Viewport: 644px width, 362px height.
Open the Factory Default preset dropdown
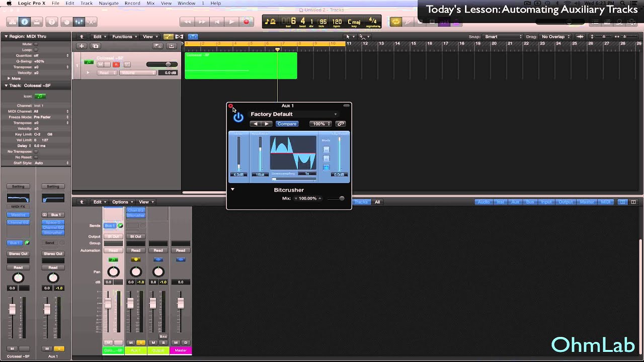pos(294,114)
